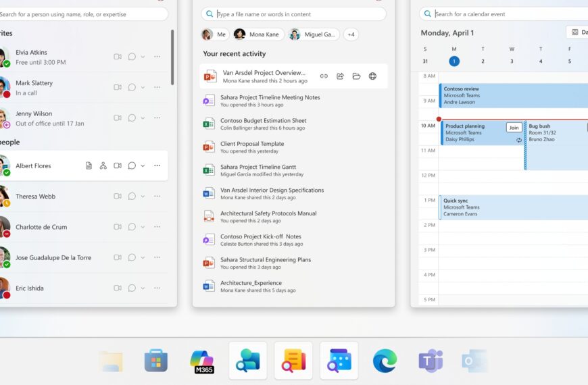Viewport: 588px width, 385px height.
Task: Filter files by Miguel Ga...
Action: point(314,34)
